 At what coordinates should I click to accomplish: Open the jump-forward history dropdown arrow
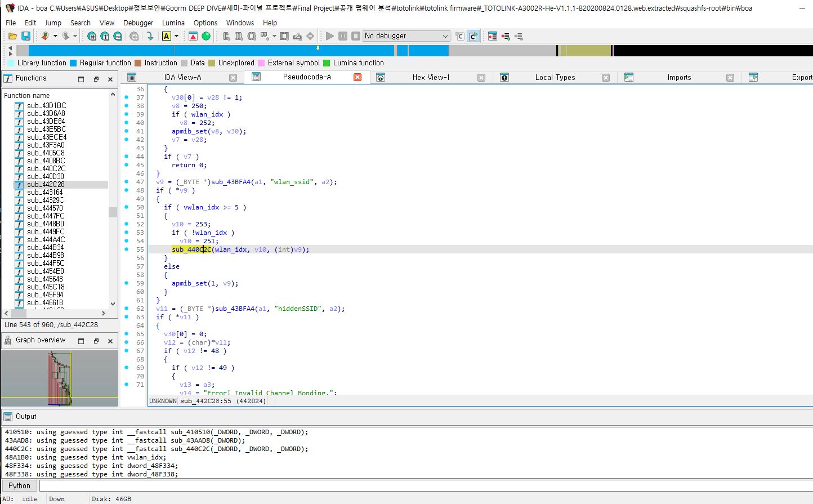(x=75, y=36)
